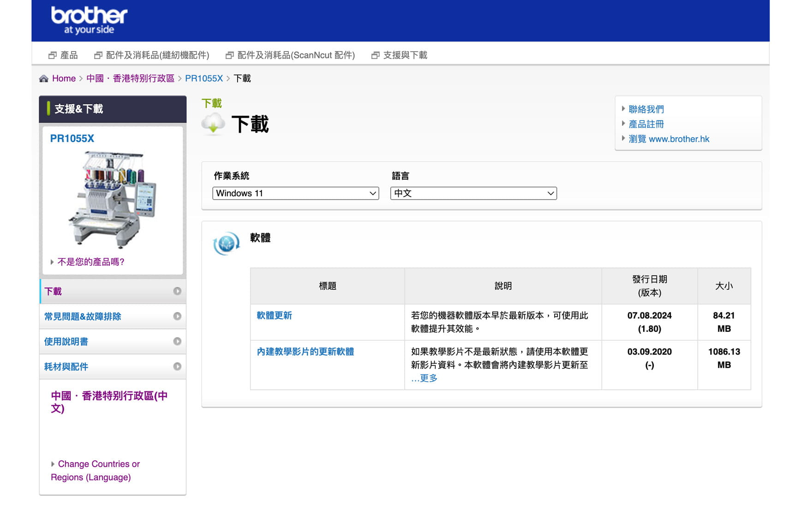Click the 支援&下載 sidebar header
This screenshot has height=517, width=812.
113,109
